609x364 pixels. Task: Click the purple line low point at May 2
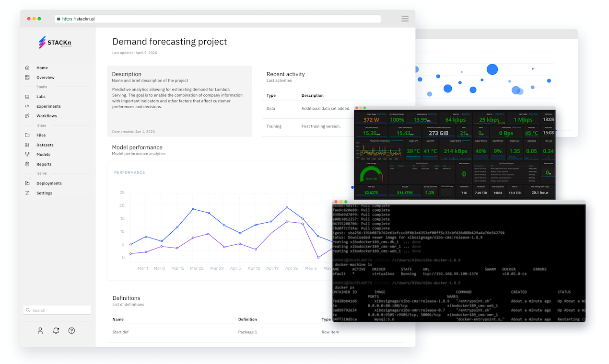[318, 257]
